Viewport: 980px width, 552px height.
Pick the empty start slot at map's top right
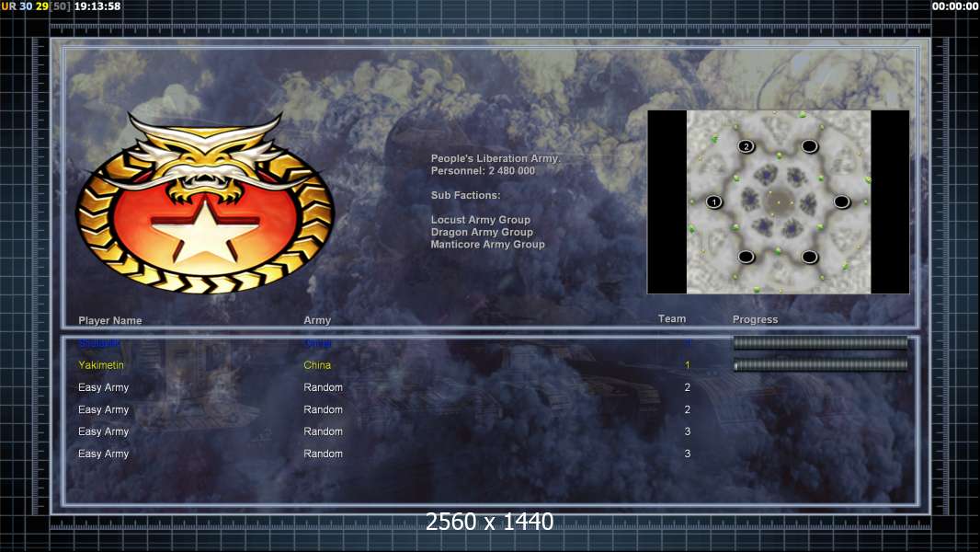click(809, 146)
